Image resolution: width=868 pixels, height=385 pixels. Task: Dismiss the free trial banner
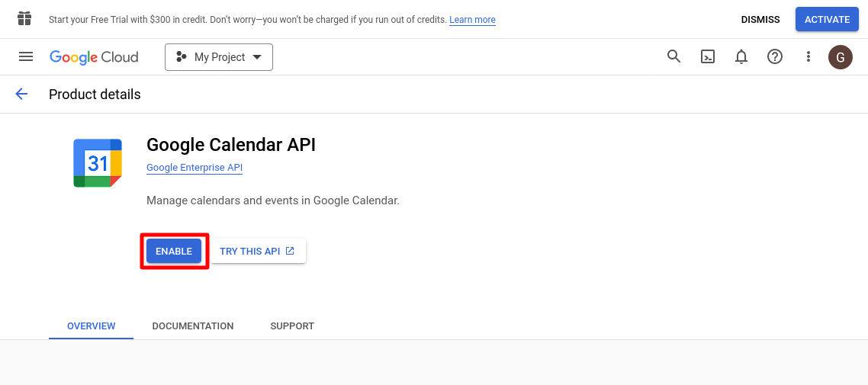point(760,19)
